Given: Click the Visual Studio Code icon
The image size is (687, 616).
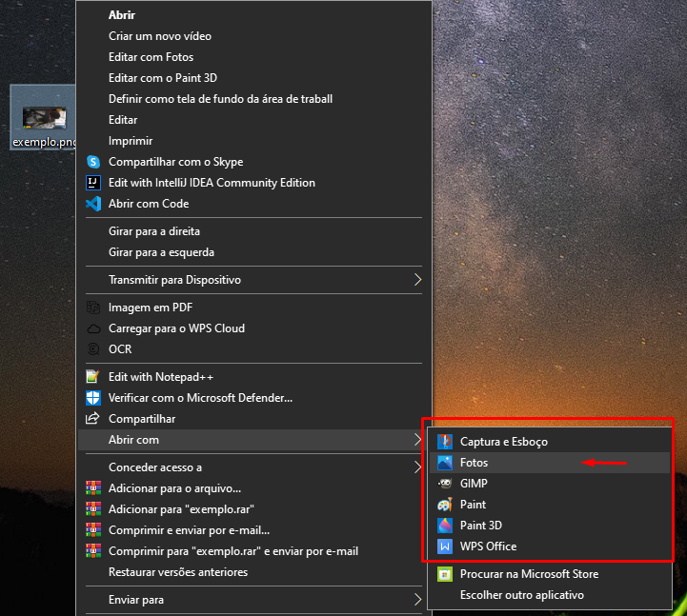Looking at the screenshot, I should (x=93, y=204).
